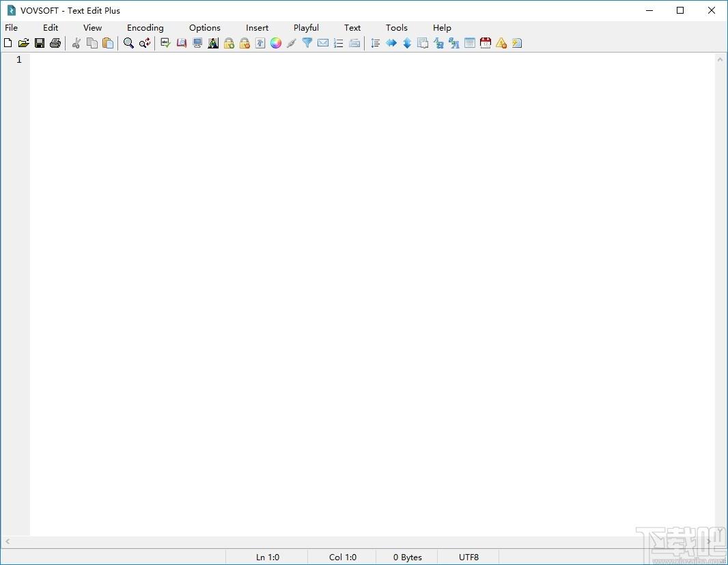Click the spell check icon
Screen dimensions: 728x565
[165, 43]
